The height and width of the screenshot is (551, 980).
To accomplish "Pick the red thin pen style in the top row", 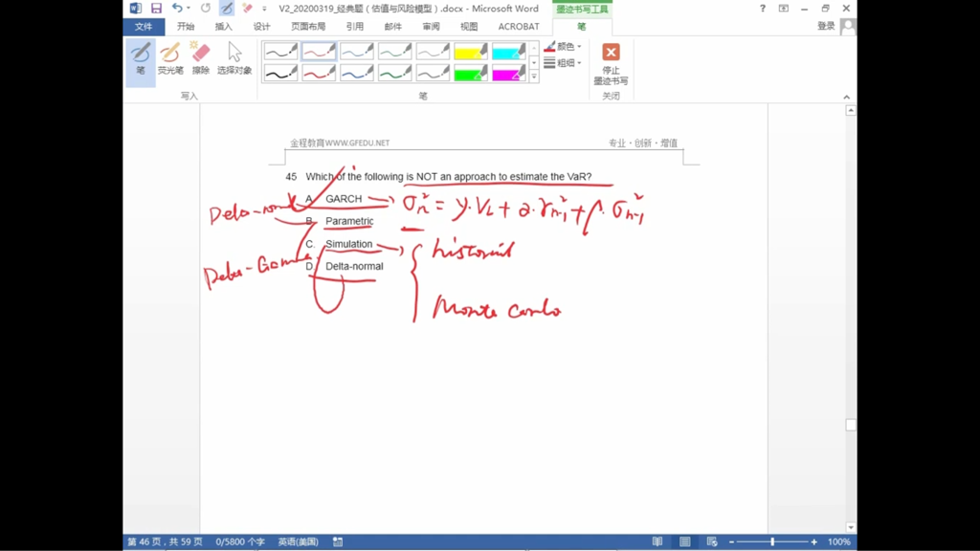I will click(319, 52).
